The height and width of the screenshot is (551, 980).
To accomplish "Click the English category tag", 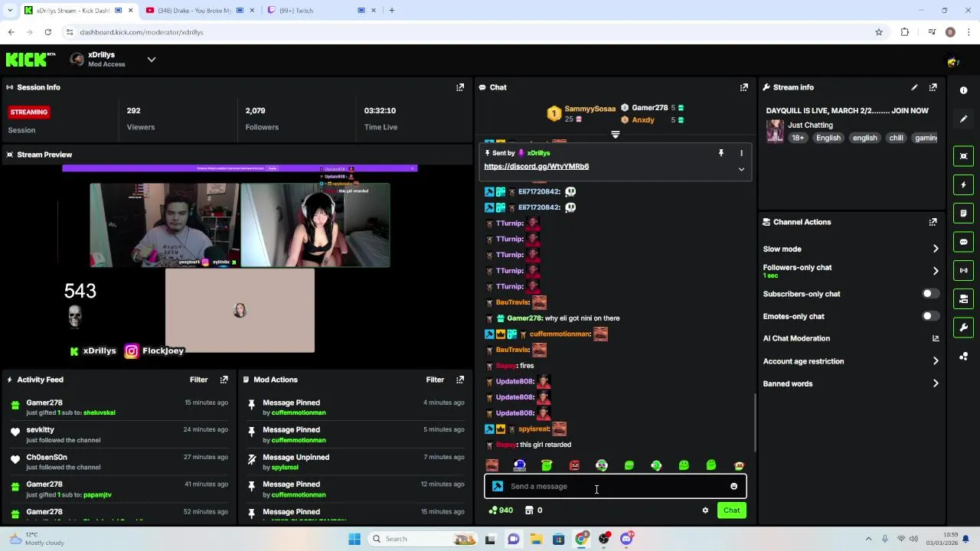I will click(828, 138).
